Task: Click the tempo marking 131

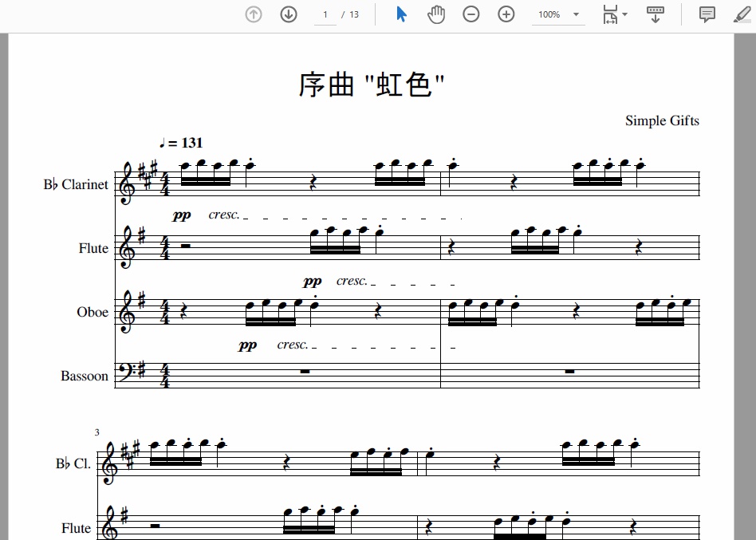Action: (x=192, y=143)
